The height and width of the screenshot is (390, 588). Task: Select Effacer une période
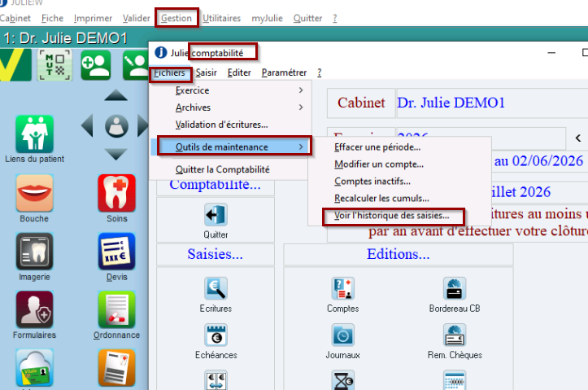tap(400, 147)
